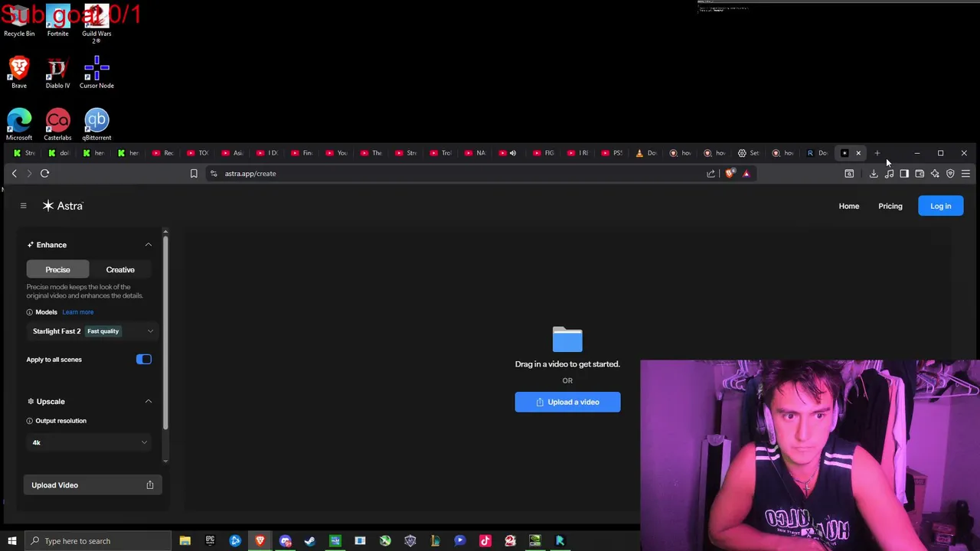
Task: Open Brave Wallet icon
Action: point(920,174)
